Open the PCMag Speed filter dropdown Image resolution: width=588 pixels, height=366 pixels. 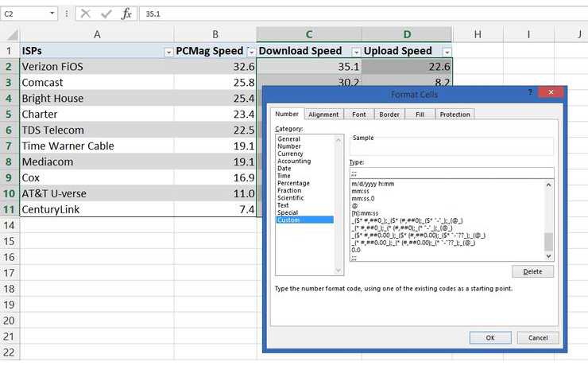pyautogui.click(x=250, y=52)
